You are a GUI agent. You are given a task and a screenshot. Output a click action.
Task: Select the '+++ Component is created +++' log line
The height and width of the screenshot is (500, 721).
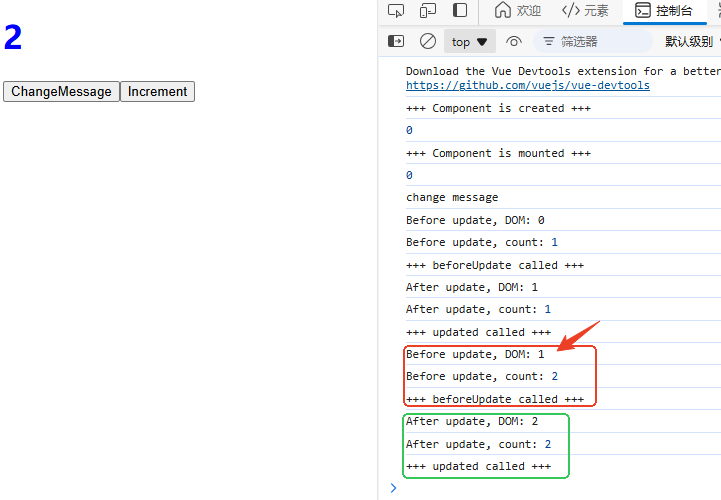[x=498, y=108]
